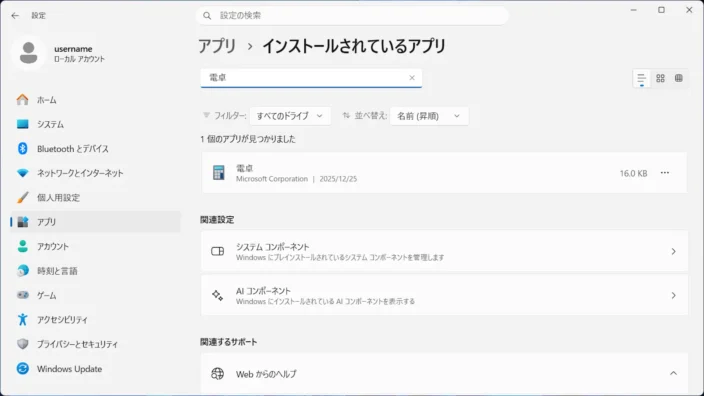The height and width of the screenshot is (396, 704).
Task: Open the すべてのドライブ filter dropdown
Action: point(290,116)
